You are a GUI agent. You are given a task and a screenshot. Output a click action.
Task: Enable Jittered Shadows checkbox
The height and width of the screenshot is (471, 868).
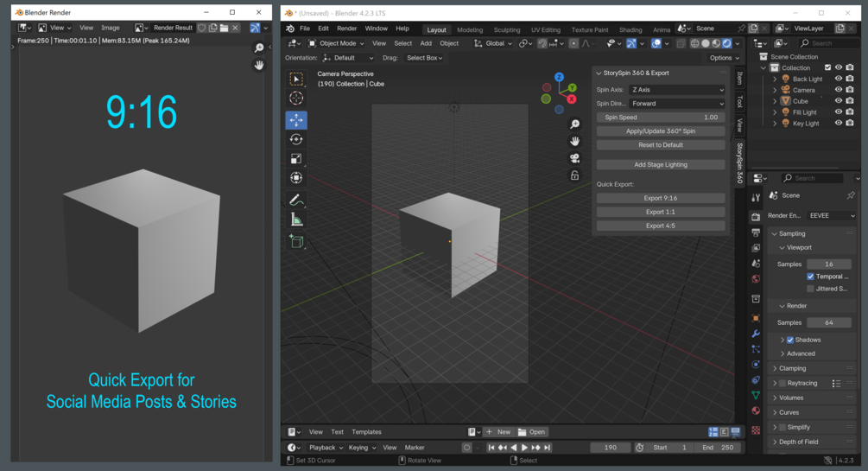click(x=810, y=289)
